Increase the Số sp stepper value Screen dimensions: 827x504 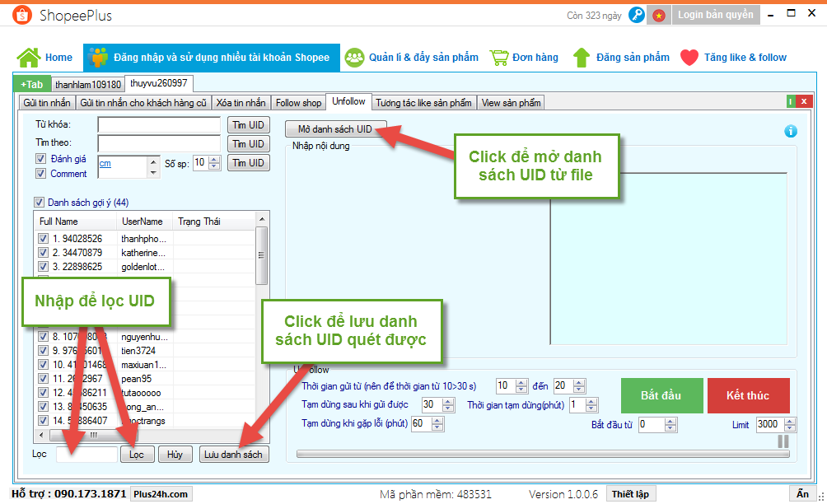click(x=215, y=160)
